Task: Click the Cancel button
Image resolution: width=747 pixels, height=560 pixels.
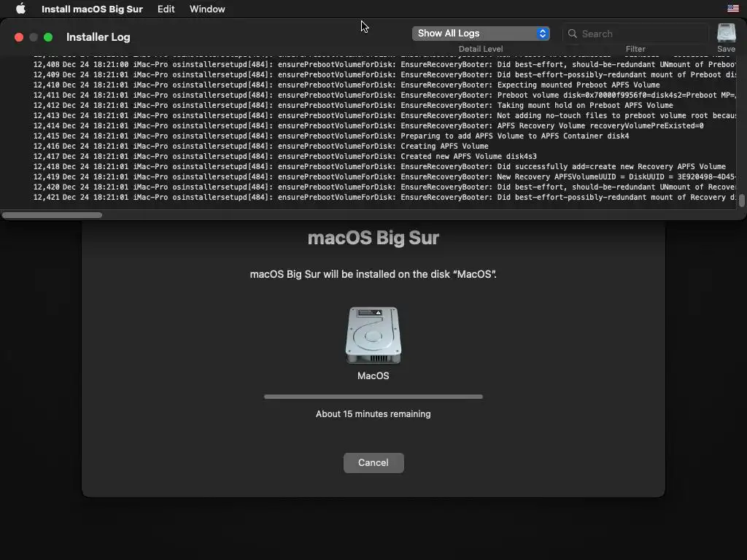Action: (x=373, y=463)
